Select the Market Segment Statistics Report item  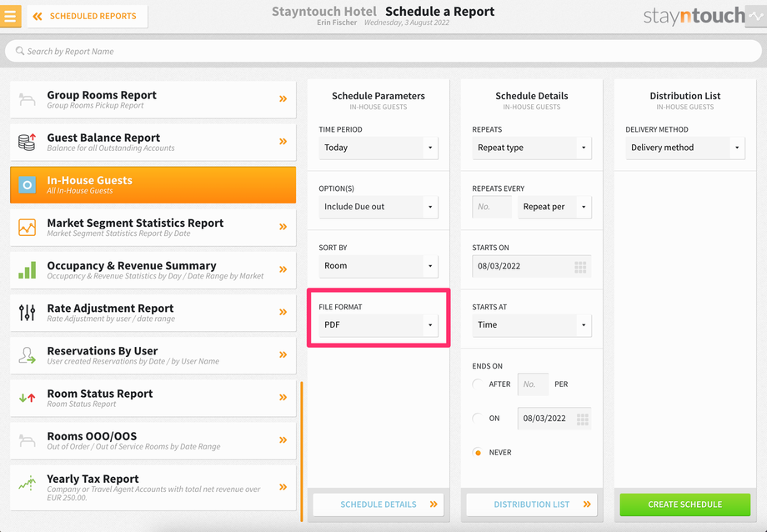153,228
